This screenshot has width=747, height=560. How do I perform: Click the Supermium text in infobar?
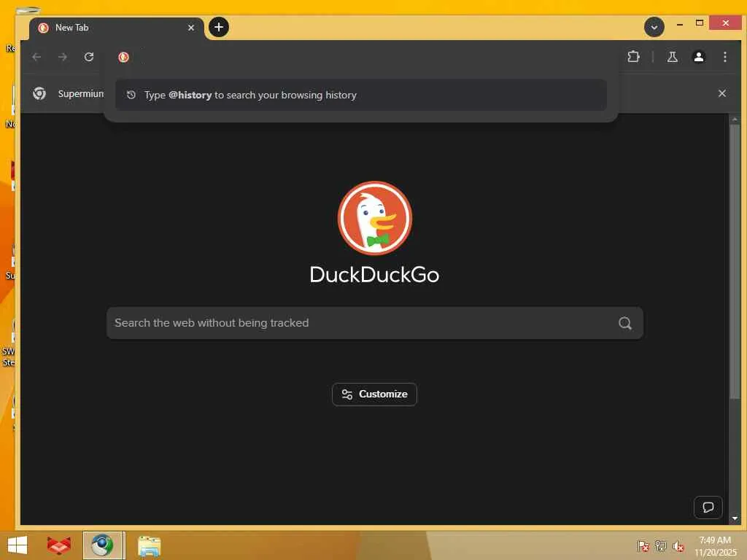tap(80, 94)
